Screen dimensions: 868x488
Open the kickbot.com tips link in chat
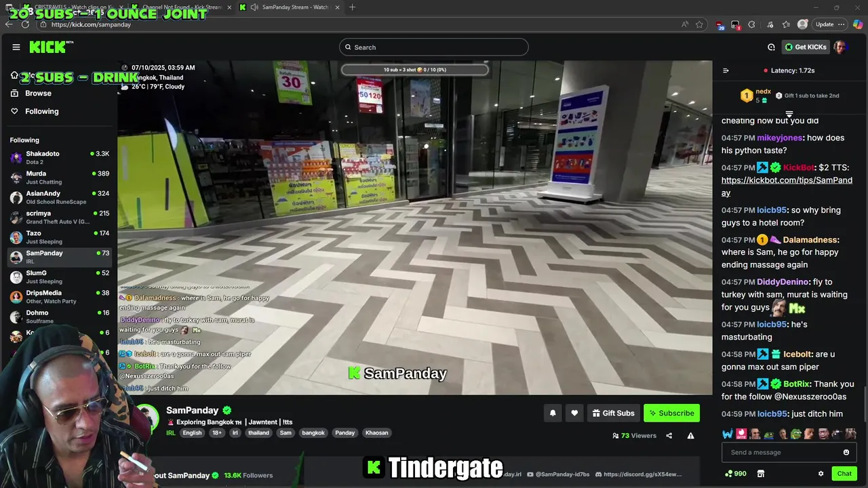[x=787, y=186]
